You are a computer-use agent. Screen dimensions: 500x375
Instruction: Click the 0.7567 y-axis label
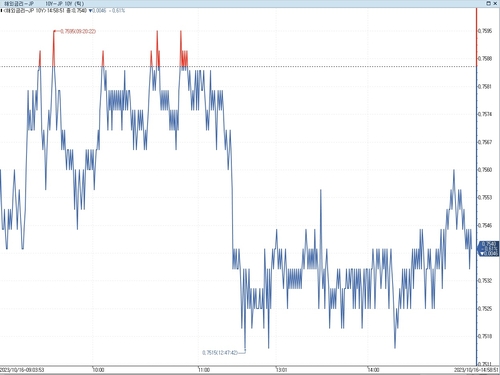485,142
